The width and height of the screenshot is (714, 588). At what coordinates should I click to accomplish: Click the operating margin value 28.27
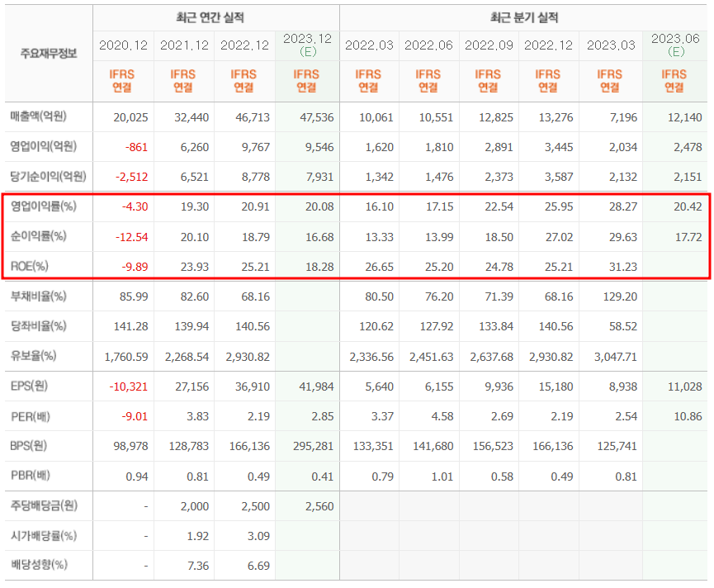623,206
